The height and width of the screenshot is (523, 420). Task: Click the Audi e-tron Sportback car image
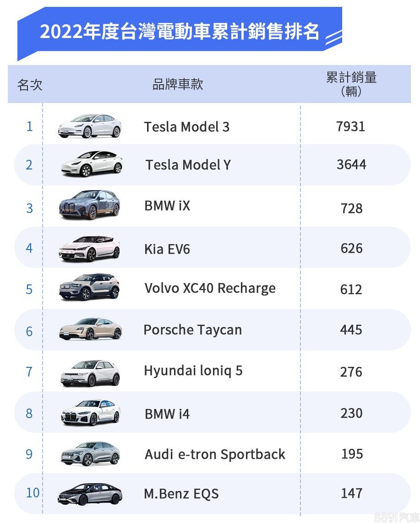click(x=90, y=454)
